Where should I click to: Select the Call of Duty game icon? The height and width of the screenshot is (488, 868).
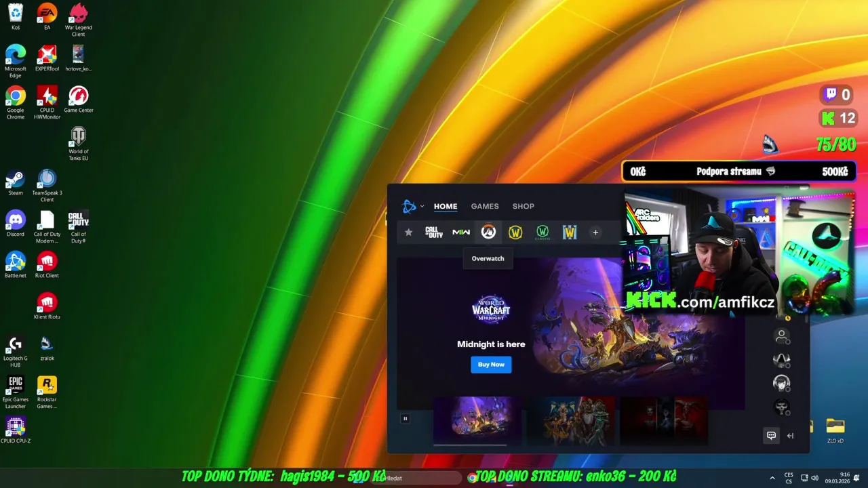tap(434, 232)
